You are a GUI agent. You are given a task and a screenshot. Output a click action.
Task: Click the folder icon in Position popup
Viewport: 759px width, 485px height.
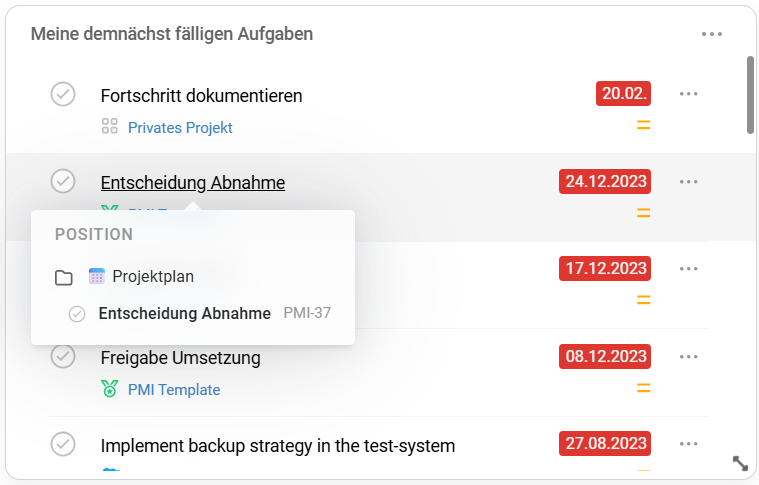(64, 277)
